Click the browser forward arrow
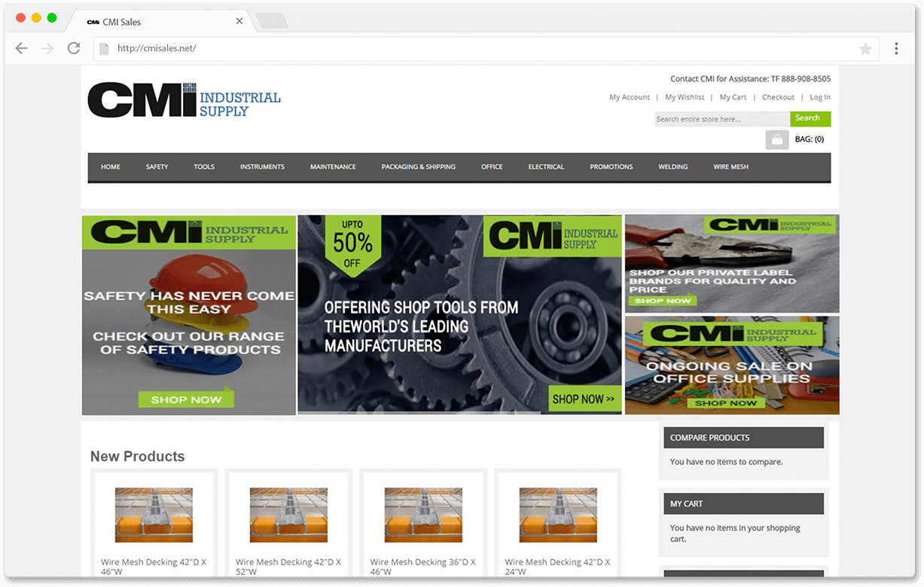Viewport: 924px width, 587px height. (x=47, y=48)
